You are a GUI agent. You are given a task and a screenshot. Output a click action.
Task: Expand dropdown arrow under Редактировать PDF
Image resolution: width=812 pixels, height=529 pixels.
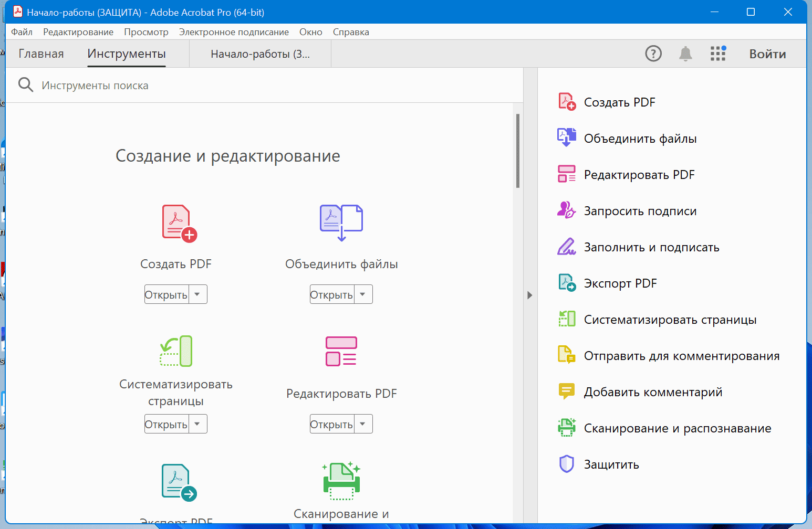[x=363, y=424]
